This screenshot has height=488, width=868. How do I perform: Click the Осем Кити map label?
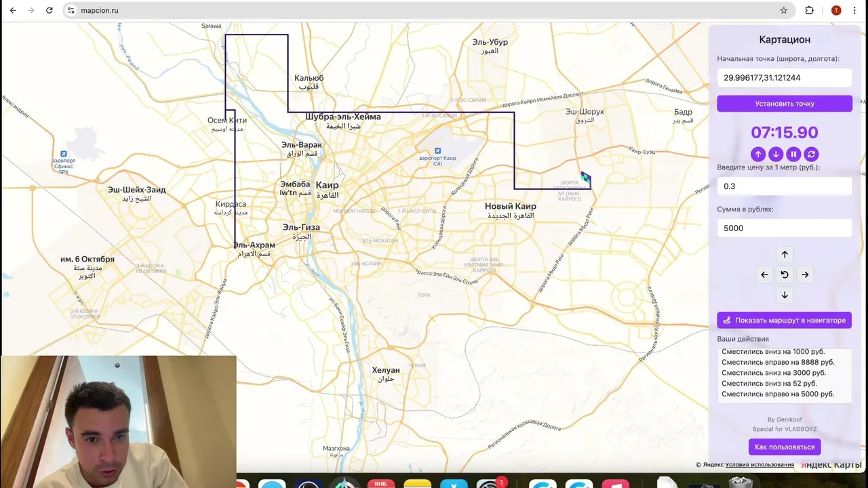click(x=227, y=121)
